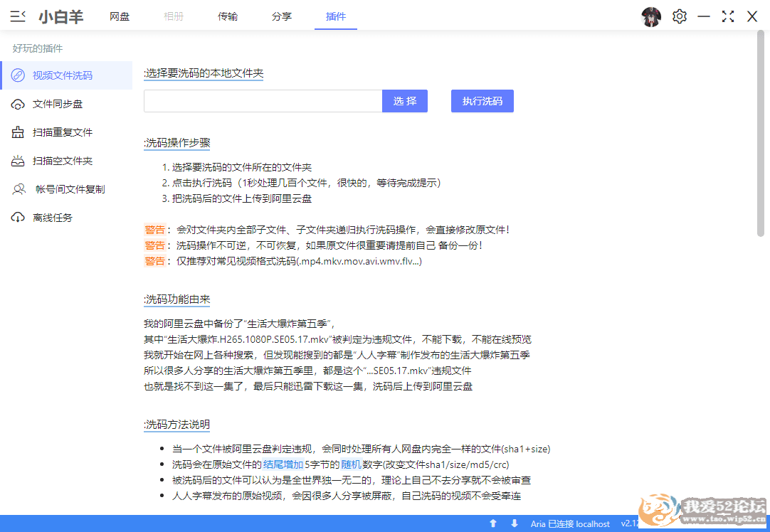Open the 网盘 tab
The height and width of the screenshot is (532, 770).
[x=120, y=16]
